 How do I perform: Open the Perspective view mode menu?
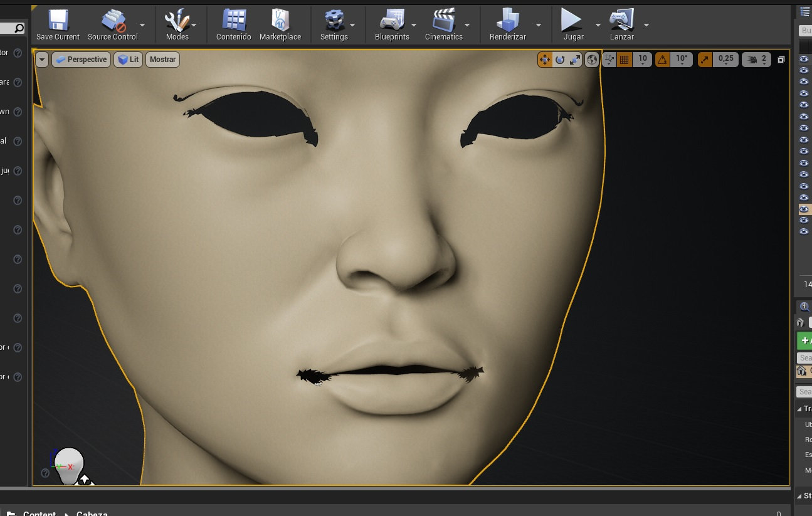pos(82,60)
